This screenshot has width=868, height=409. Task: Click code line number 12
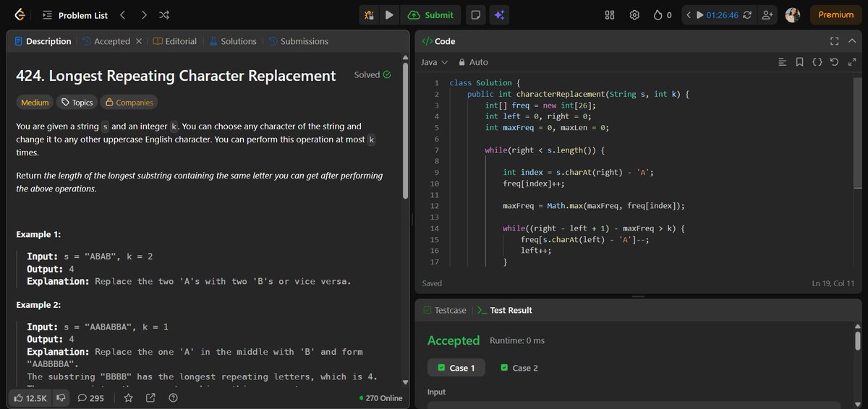435,206
